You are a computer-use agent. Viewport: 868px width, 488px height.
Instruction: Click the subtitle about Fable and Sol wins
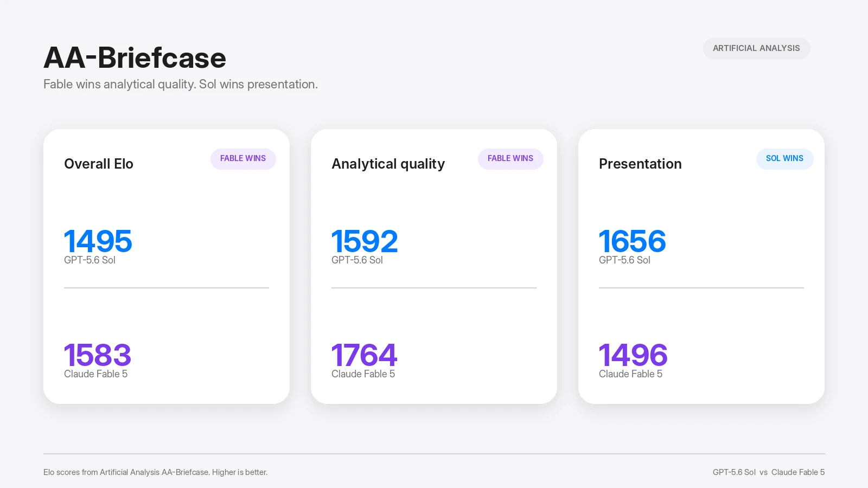pos(181,85)
